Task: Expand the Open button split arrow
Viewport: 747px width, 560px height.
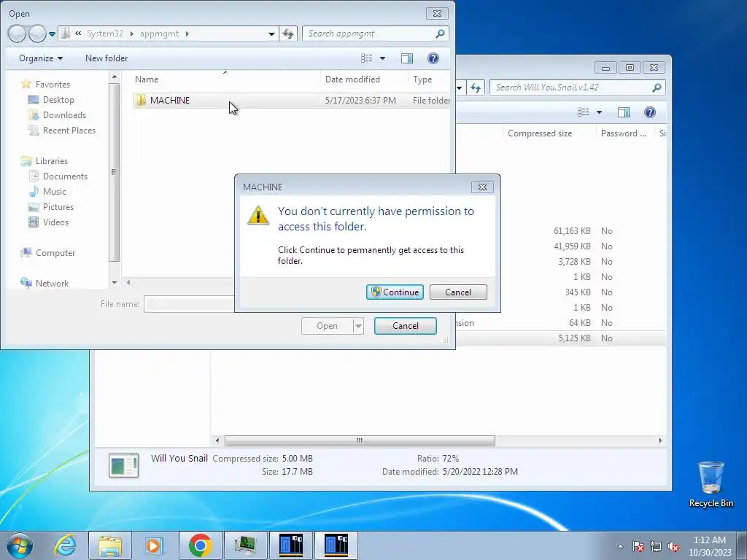Action: (358, 326)
